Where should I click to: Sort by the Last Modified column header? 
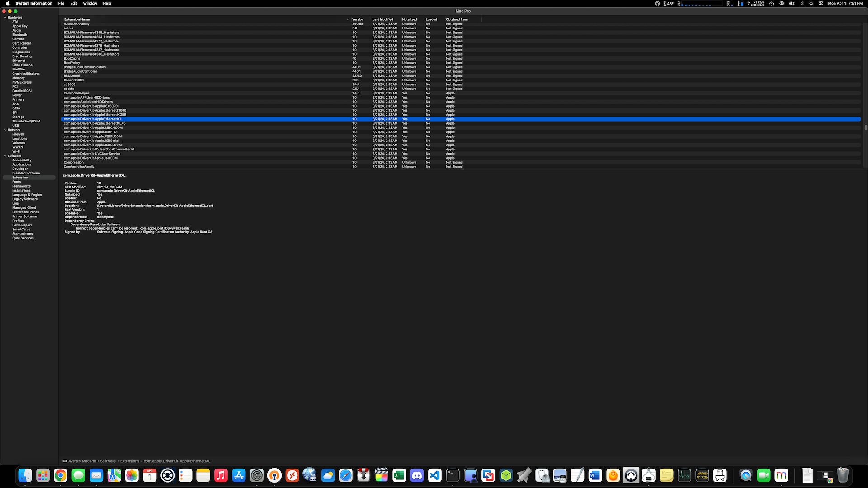coord(382,19)
